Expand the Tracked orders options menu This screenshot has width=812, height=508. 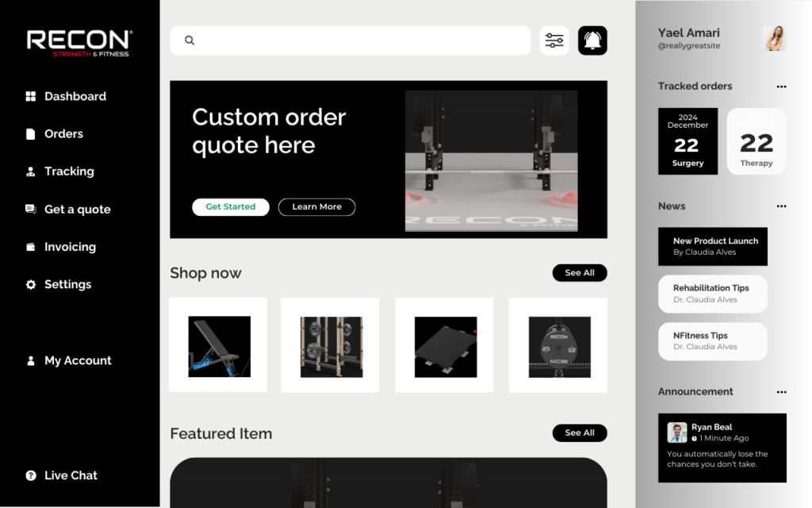781,87
